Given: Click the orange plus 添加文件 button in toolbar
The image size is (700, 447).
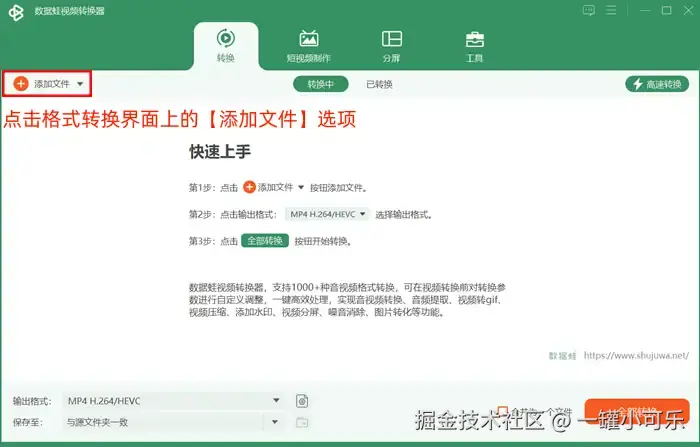Looking at the screenshot, I should tap(42, 84).
